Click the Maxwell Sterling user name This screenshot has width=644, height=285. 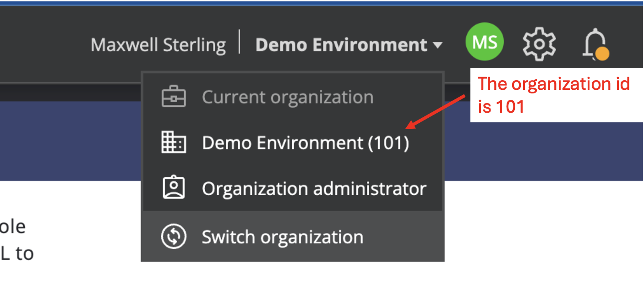(x=158, y=45)
